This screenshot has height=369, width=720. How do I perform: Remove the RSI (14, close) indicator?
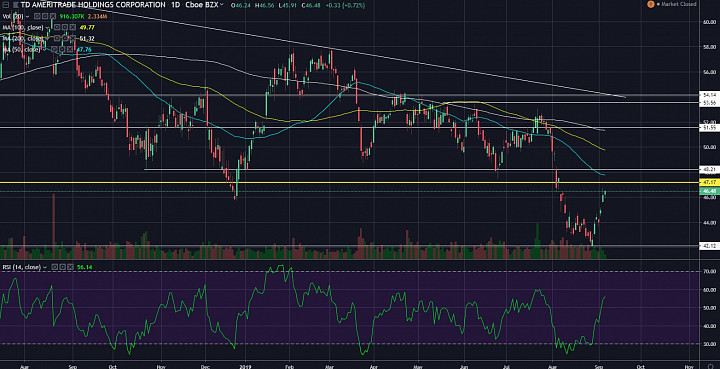coord(70,267)
